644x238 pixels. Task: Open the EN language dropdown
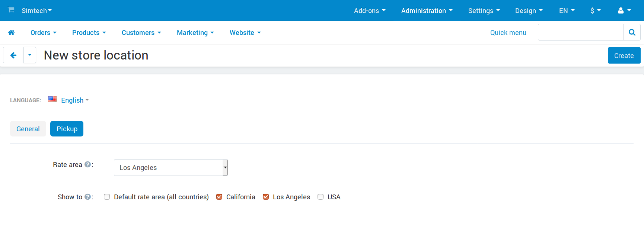pyautogui.click(x=567, y=10)
